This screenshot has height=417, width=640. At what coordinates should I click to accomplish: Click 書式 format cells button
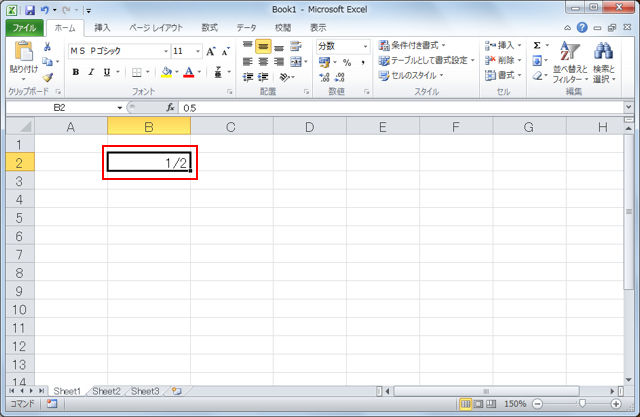click(503, 75)
